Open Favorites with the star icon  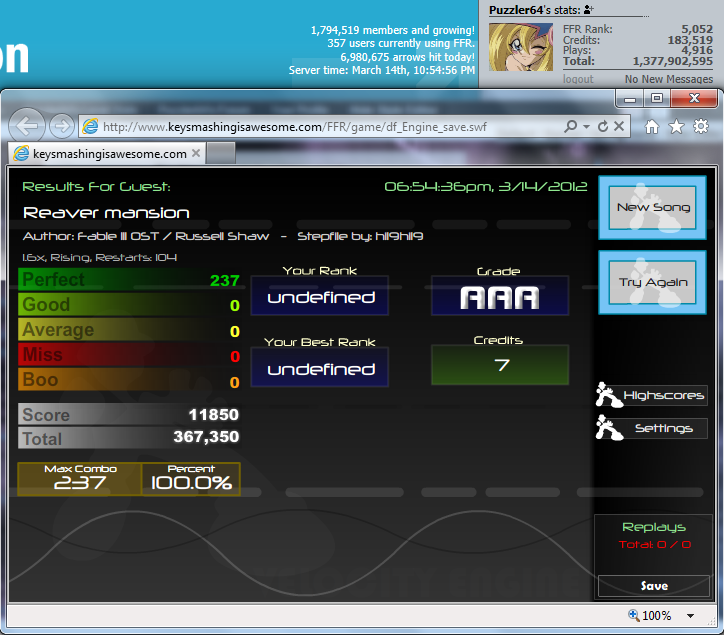coord(676,127)
